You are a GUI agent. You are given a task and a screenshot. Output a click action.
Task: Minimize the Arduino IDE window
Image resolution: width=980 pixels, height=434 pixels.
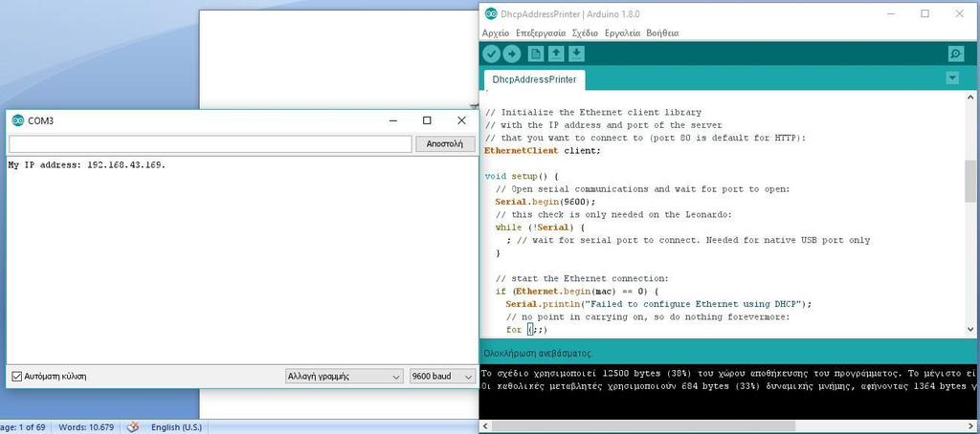[891, 13]
